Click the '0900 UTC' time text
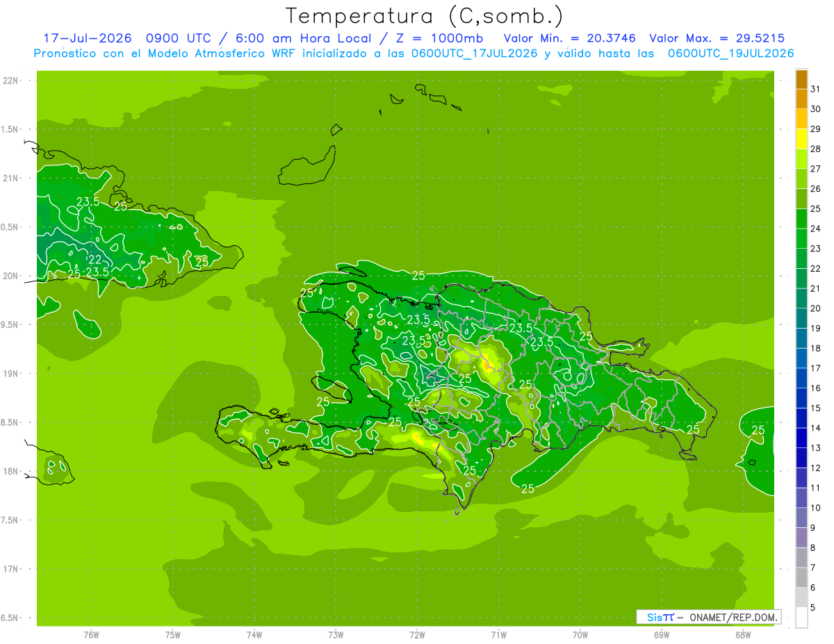Image resolution: width=834 pixels, height=644 pixels. click(179, 38)
